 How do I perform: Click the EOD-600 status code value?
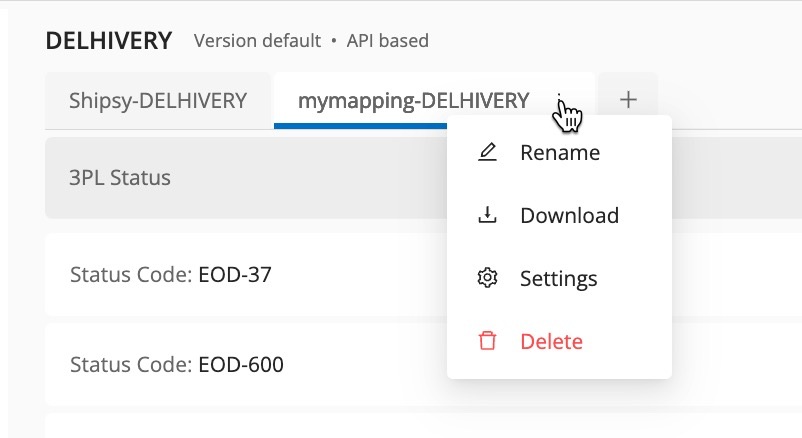[x=240, y=365]
